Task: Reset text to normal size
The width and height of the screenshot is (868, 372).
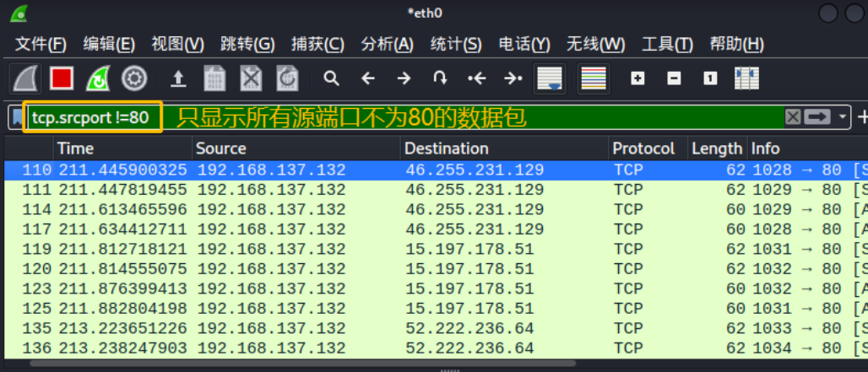Action: [x=710, y=78]
